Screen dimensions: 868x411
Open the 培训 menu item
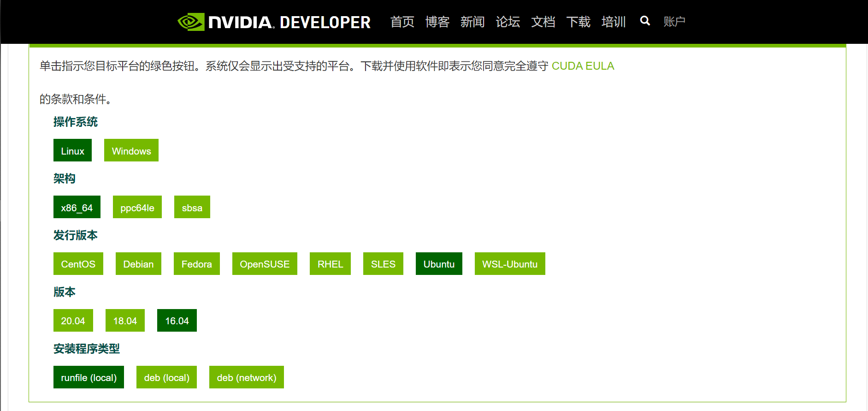(614, 22)
